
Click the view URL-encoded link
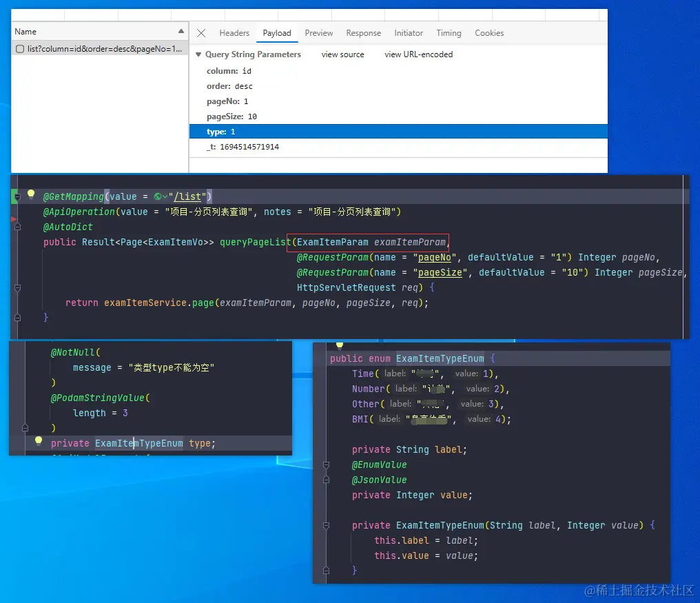418,54
